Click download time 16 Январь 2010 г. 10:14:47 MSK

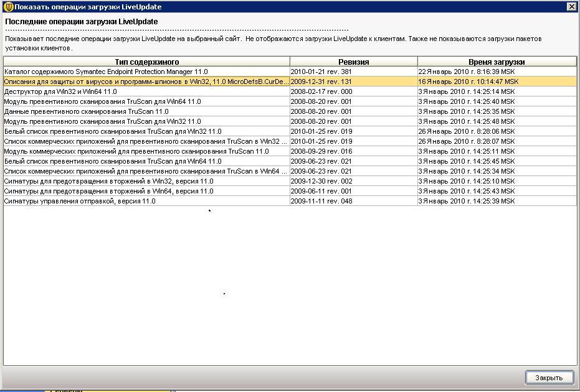point(497,82)
